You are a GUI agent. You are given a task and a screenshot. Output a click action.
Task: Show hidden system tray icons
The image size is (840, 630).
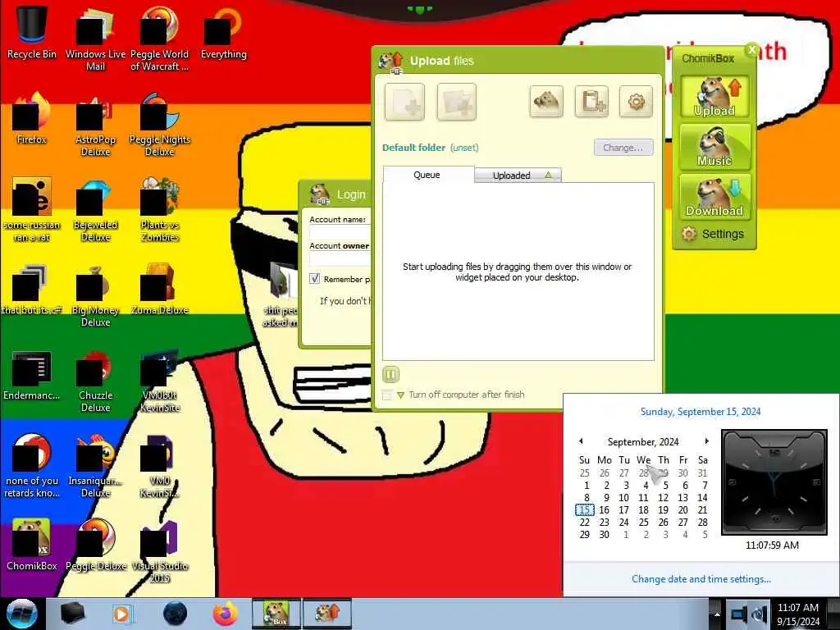[717, 614]
